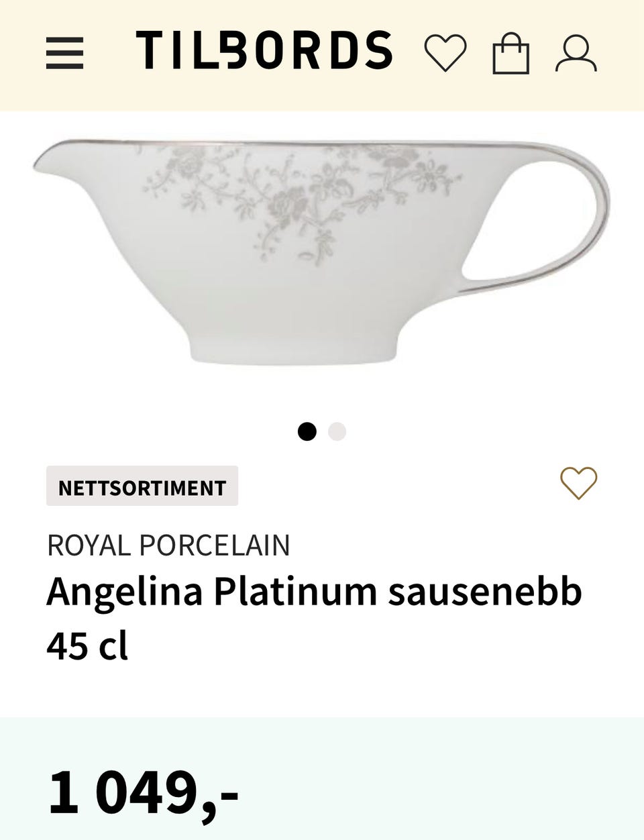The image size is (644, 840).
Task: Click the sauce boat product image
Action: pyautogui.click(x=322, y=252)
